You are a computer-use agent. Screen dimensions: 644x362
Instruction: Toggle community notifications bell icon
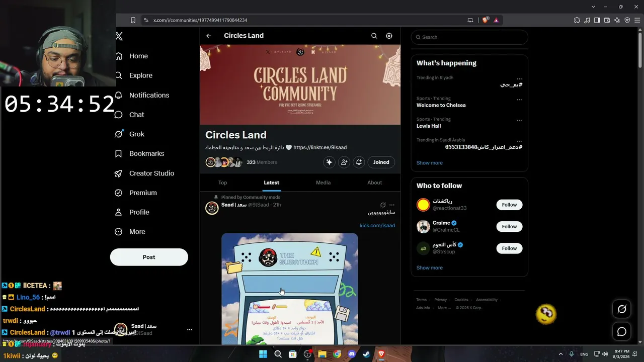359,162
